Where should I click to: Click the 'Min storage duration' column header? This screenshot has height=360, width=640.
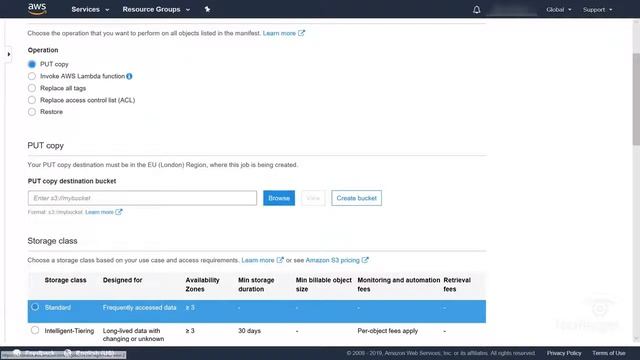click(256, 284)
